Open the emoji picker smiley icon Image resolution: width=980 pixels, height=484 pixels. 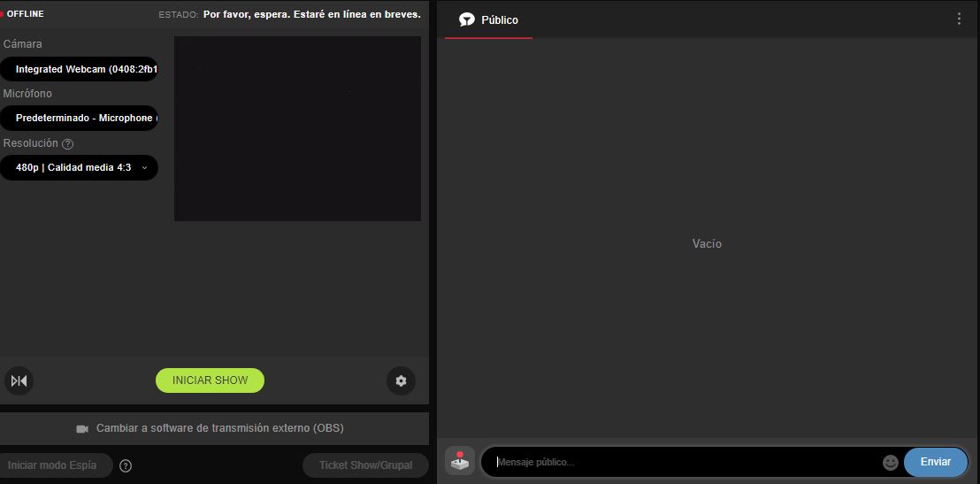[890, 462]
